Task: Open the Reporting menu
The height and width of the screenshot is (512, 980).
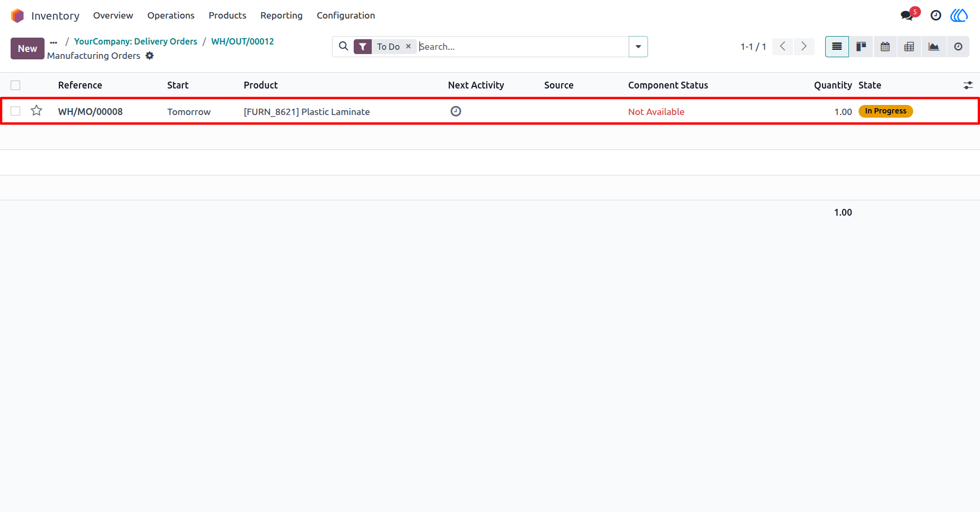Action: coord(282,15)
